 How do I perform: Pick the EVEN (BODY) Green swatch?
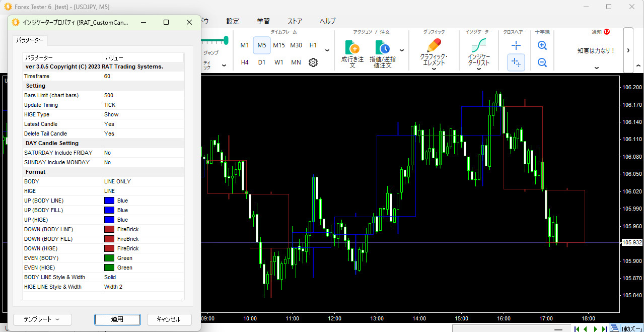(x=109, y=258)
